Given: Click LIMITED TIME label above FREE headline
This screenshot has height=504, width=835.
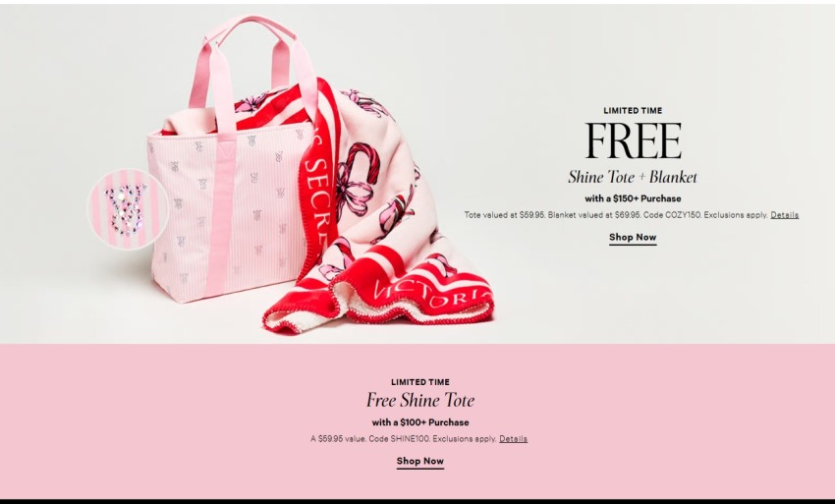Looking at the screenshot, I should tap(633, 111).
